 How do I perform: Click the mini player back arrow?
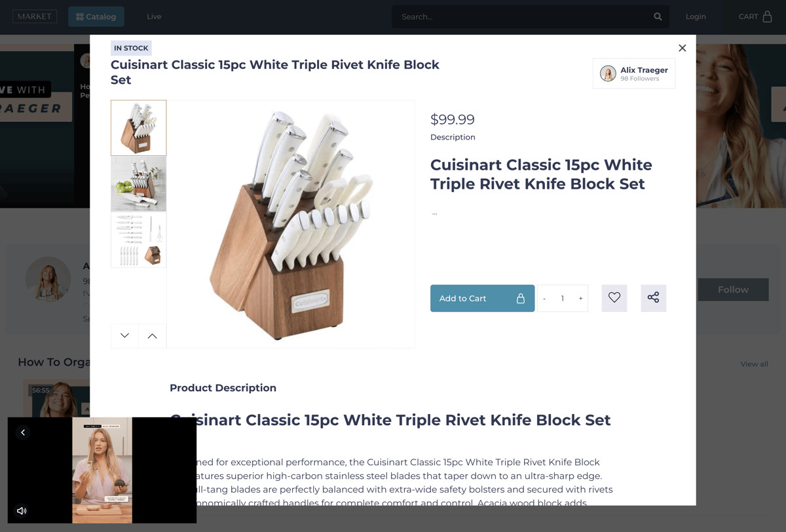(x=23, y=432)
